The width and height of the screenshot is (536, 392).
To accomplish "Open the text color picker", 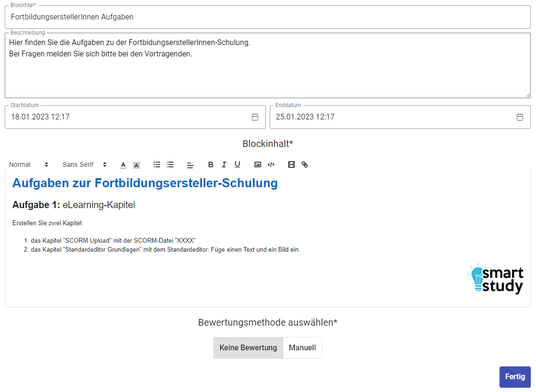I will tap(123, 164).
